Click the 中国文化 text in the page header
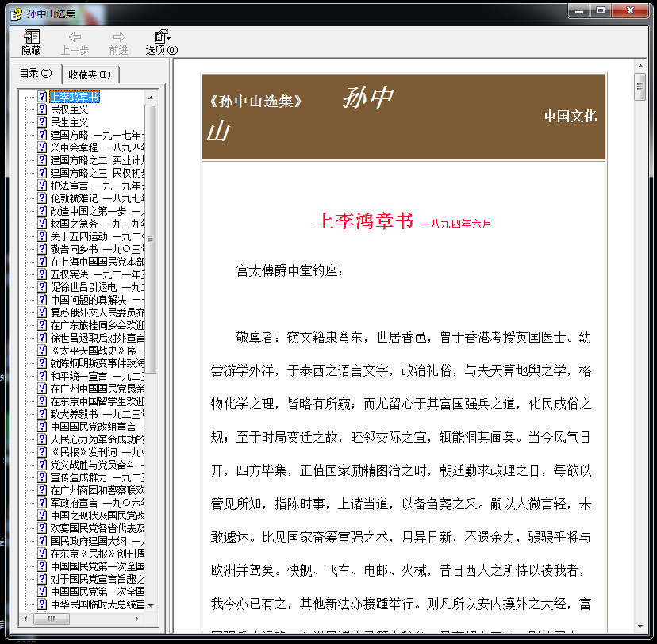Image resolution: width=657 pixels, height=644 pixels. [x=571, y=116]
